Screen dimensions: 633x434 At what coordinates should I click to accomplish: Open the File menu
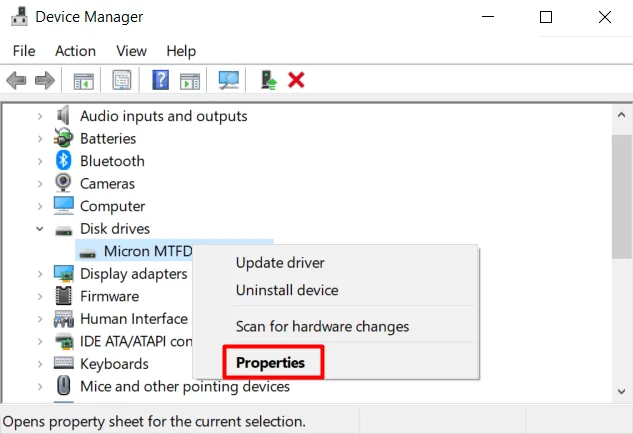pyautogui.click(x=24, y=51)
